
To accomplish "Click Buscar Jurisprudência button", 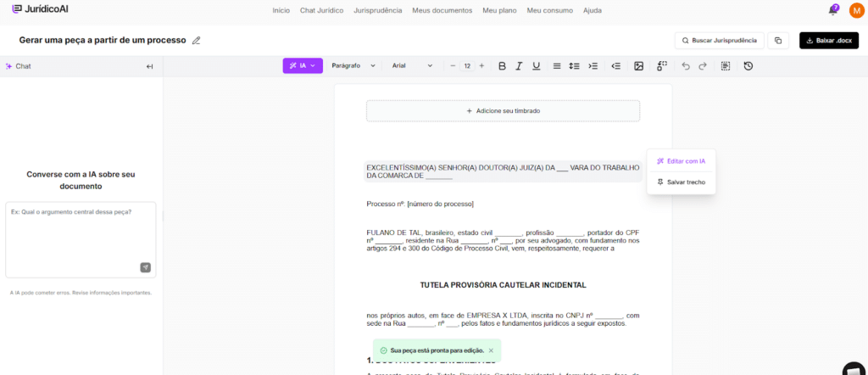I will pyautogui.click(x=719, y=40).
